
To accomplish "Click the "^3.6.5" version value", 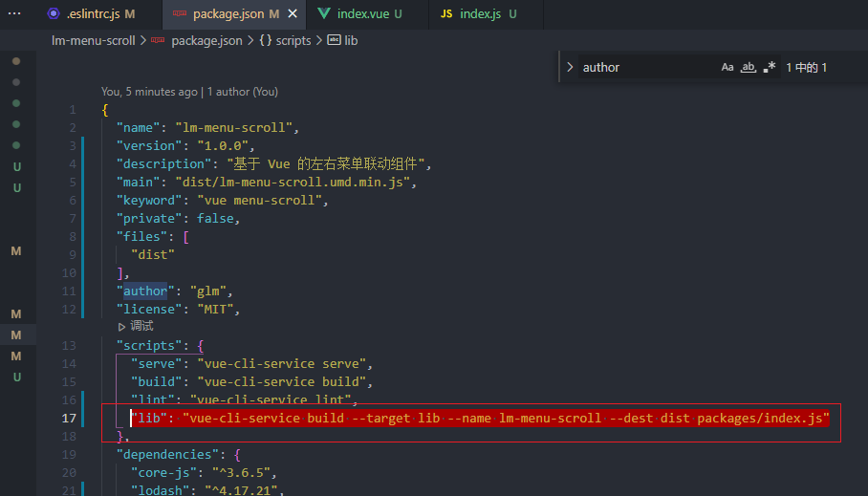I will point(241,473).
